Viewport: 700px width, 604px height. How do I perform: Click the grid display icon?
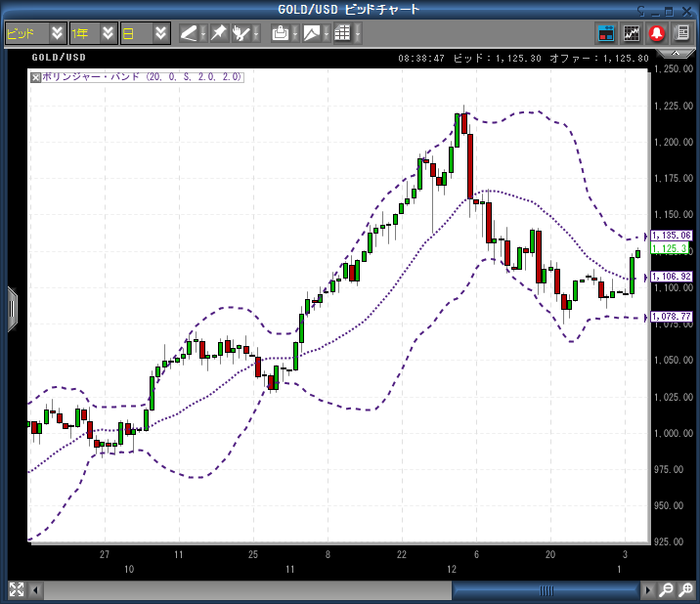(x=342, y=33)
